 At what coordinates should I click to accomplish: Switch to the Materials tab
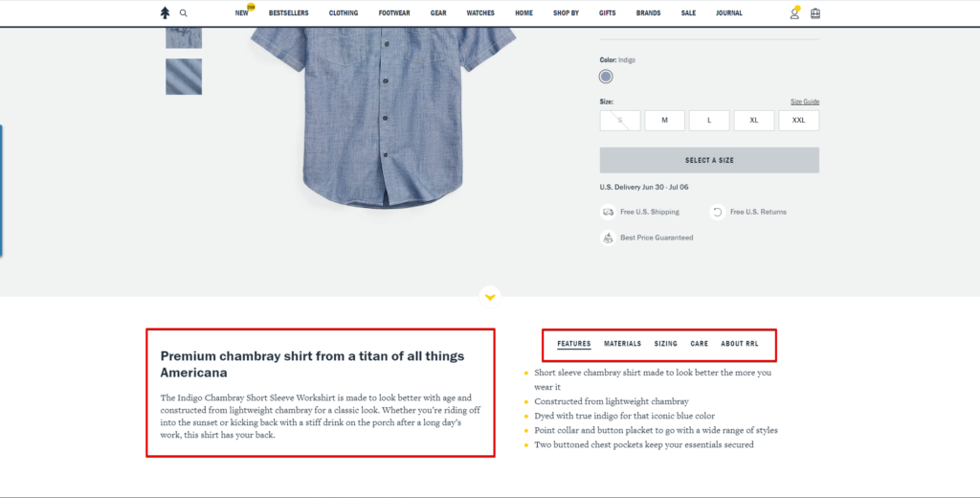(622, 344)
